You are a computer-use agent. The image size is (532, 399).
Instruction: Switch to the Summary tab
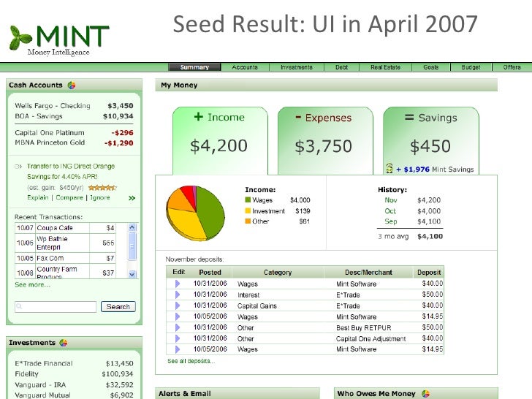click(x=194, y=67)
